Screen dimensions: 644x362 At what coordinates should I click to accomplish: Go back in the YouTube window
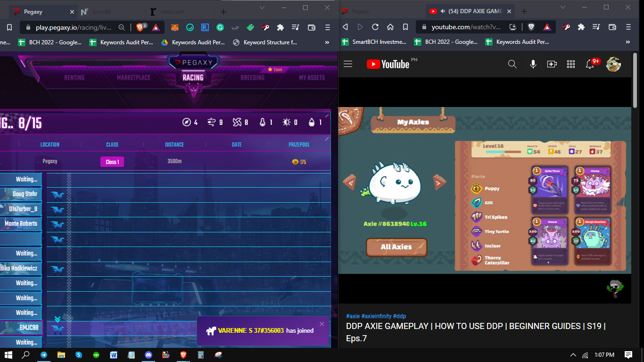[345, 27]
